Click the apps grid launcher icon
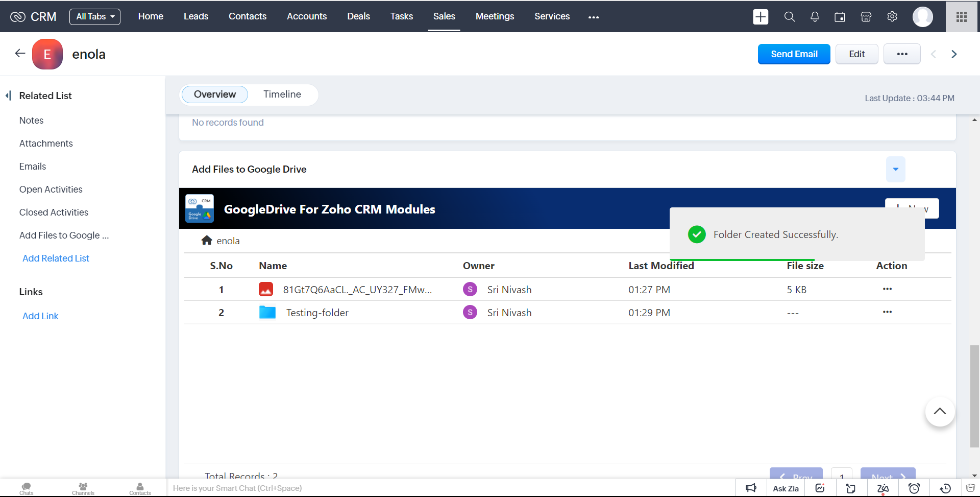The height and width of the screenshot is (497, 980). pos(962,17)
